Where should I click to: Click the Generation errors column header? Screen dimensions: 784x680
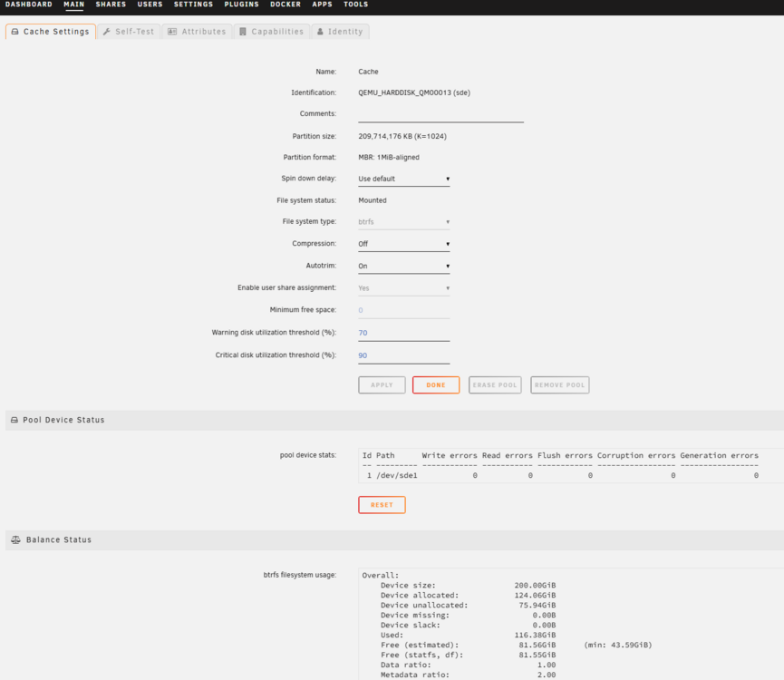tap(719, 455)
